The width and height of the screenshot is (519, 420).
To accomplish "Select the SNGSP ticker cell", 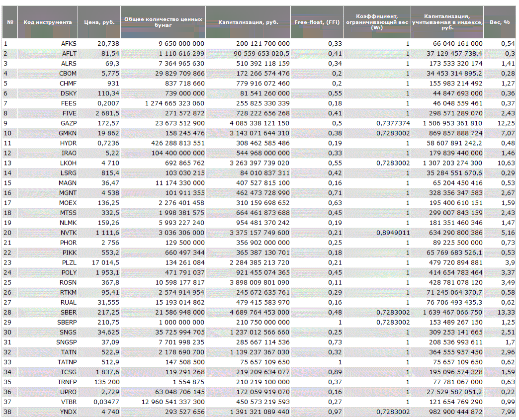I will tap(48, 342).
